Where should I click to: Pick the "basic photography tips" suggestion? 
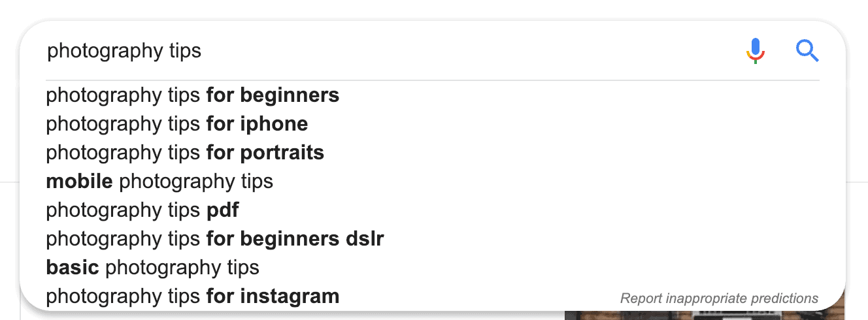(x=153, y=268)
